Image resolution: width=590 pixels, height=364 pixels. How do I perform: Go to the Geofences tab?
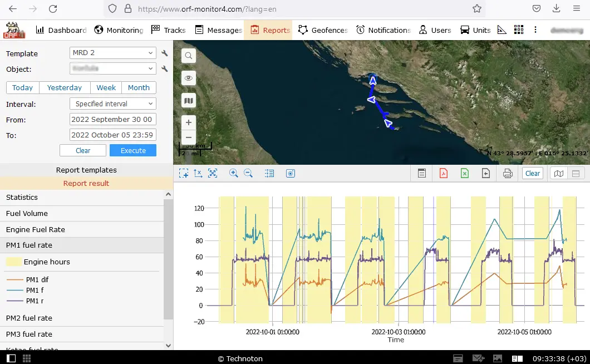click(x=323, y=30)
